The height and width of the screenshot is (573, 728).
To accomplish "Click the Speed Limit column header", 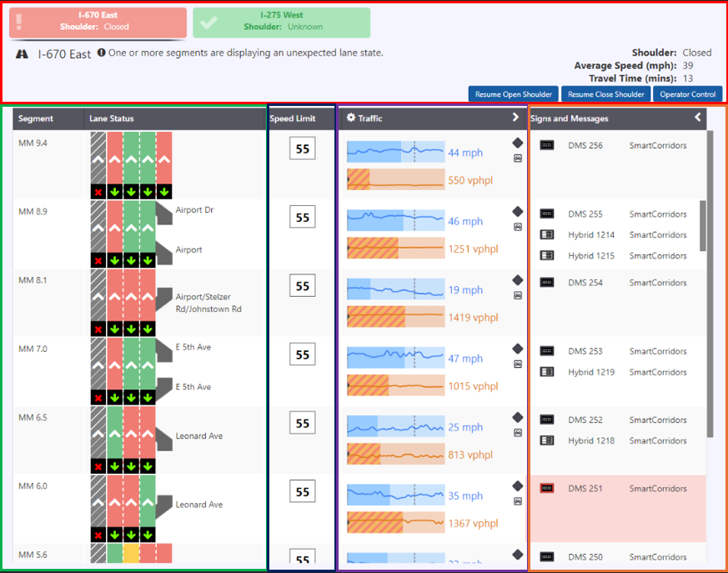I will [x=293, y=118].
